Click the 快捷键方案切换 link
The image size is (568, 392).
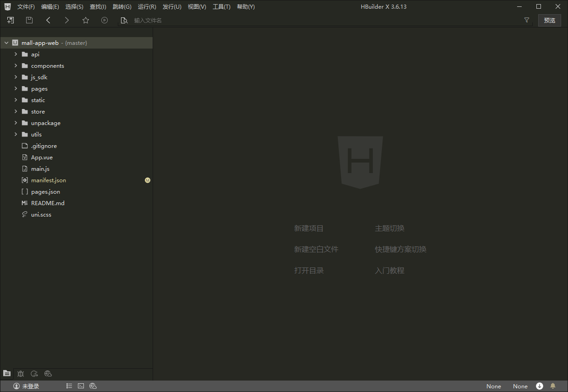[x=401, y=249]
